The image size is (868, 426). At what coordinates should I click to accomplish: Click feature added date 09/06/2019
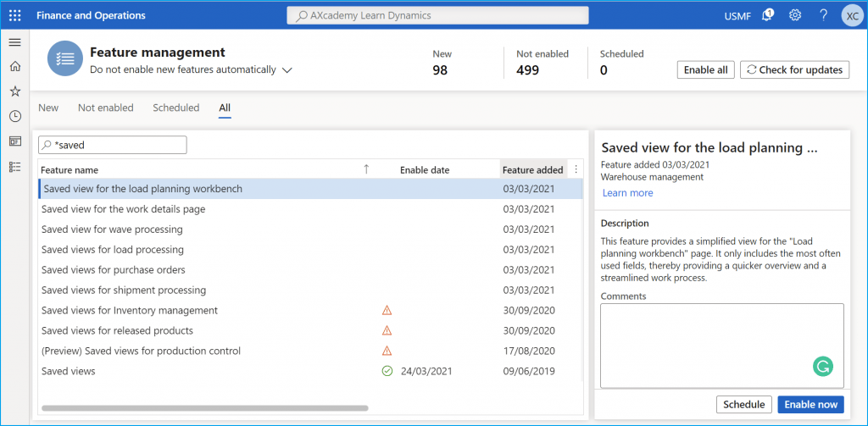tap(529, 371)
